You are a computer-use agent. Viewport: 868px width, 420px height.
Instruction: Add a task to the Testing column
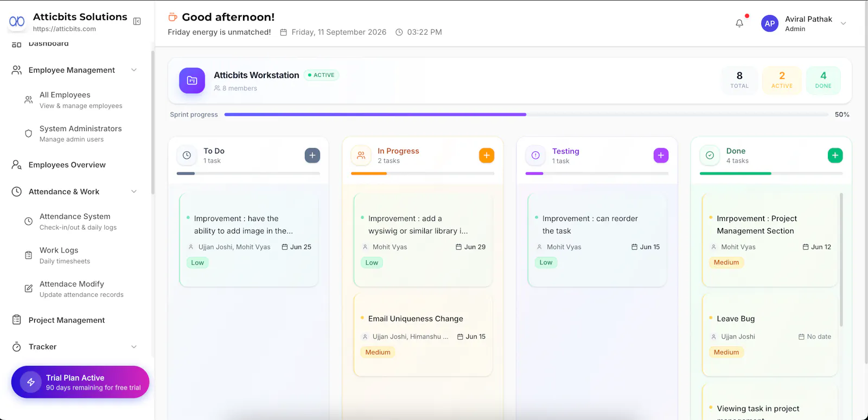(x=661, y=156)
